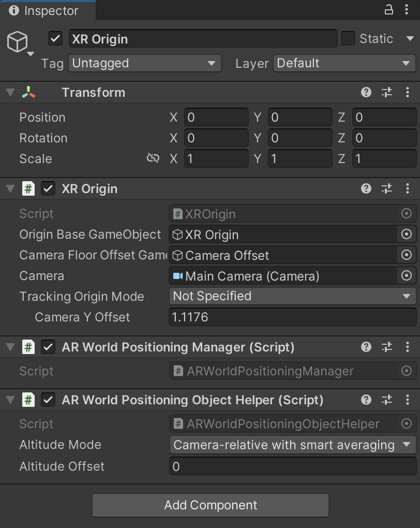The width and height of the screenshot is (420, 528).
Task: Open presets for the XR Origin component
Action: coord(386,188)
